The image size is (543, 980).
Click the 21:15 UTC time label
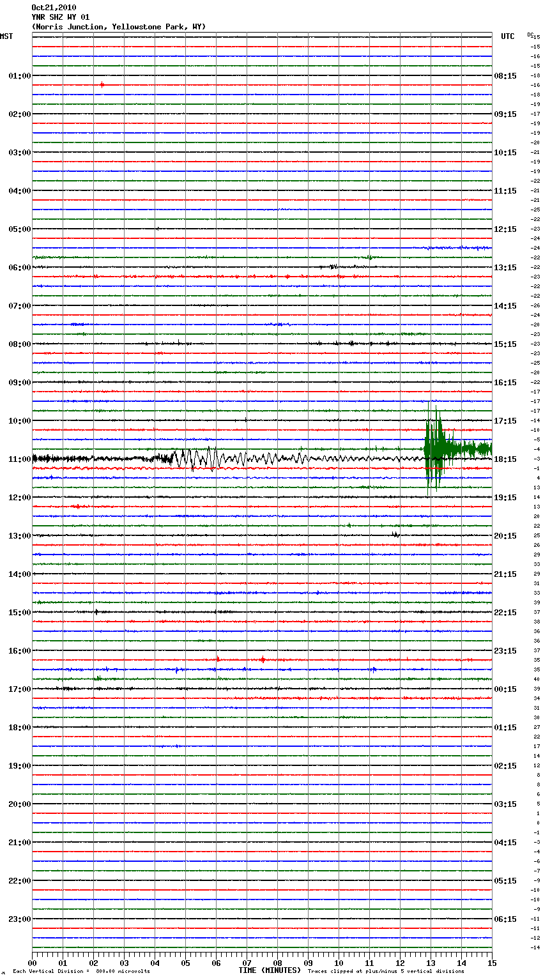[x=505, y=574]
